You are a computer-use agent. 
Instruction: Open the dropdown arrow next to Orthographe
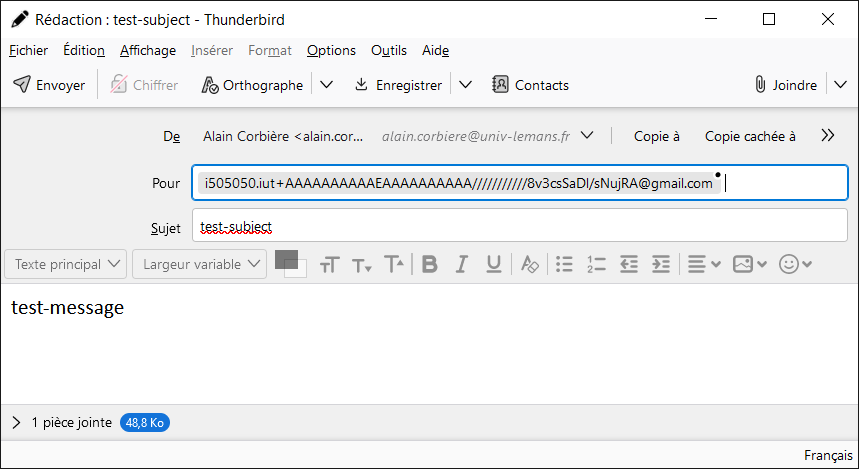[327, 85]
